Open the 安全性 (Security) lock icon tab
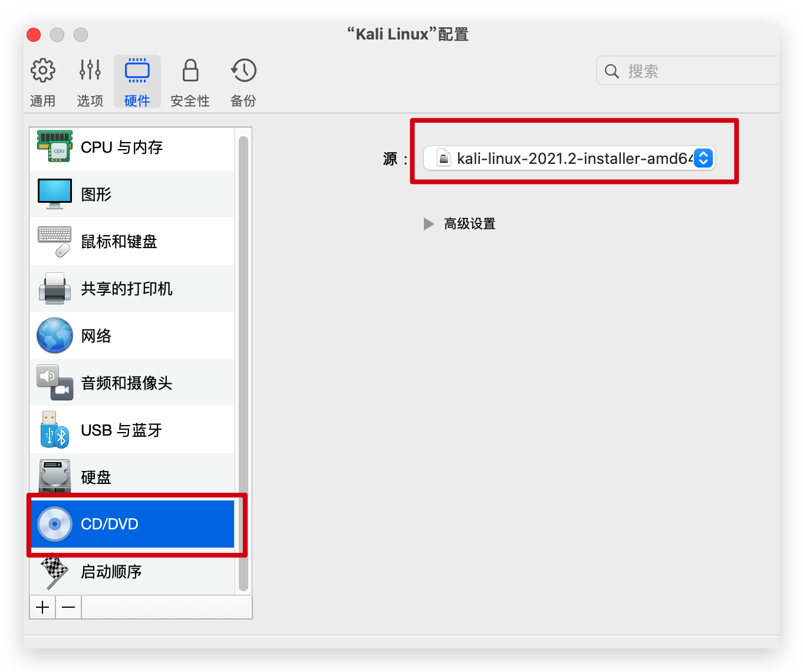This screenshot has height=672, width=803. pyautogui.click(x=190, y=81)
